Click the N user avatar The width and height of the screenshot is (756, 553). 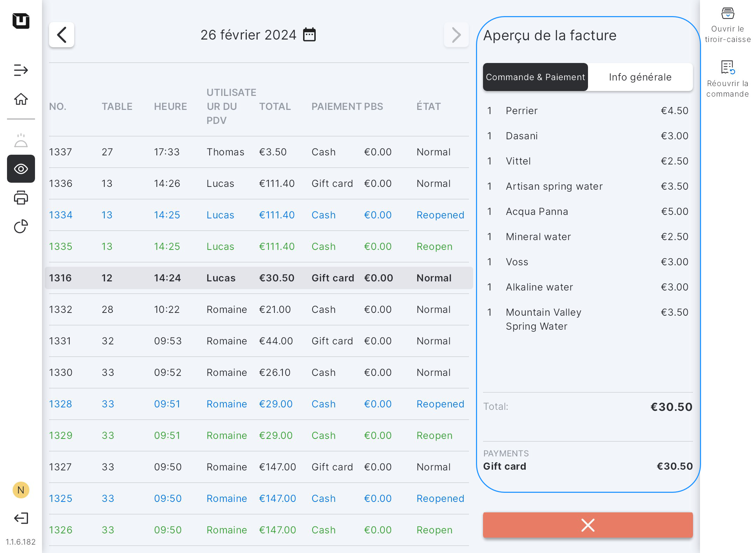click(21, 490)
